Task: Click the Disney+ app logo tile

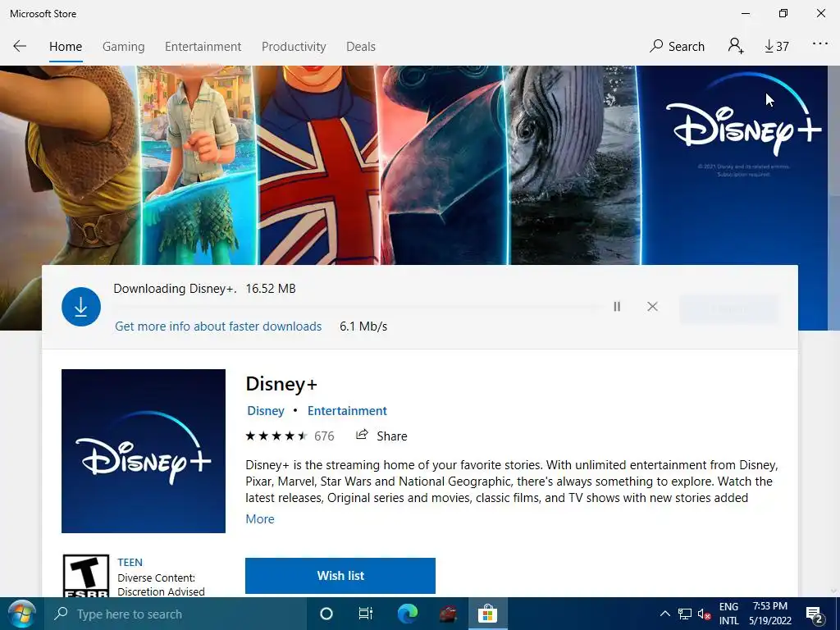Action: coord(144,451)
